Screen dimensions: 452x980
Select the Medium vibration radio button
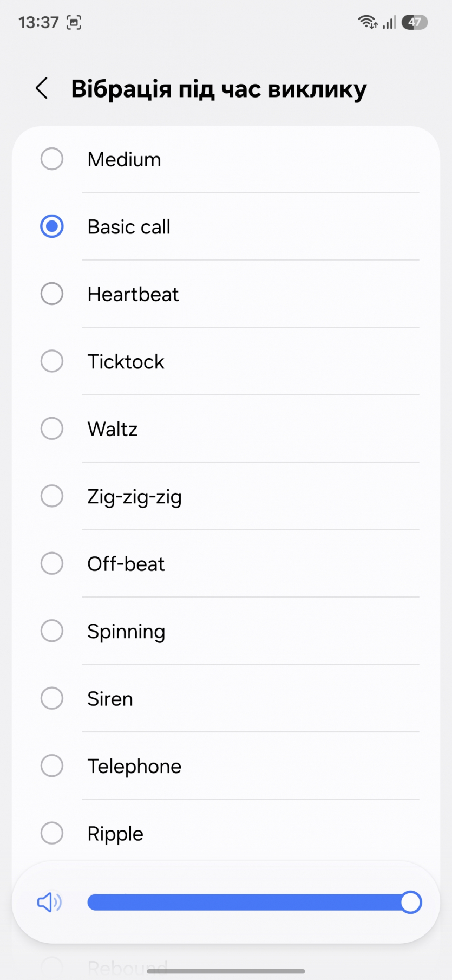pyautogui.click(x=52, y=159)
